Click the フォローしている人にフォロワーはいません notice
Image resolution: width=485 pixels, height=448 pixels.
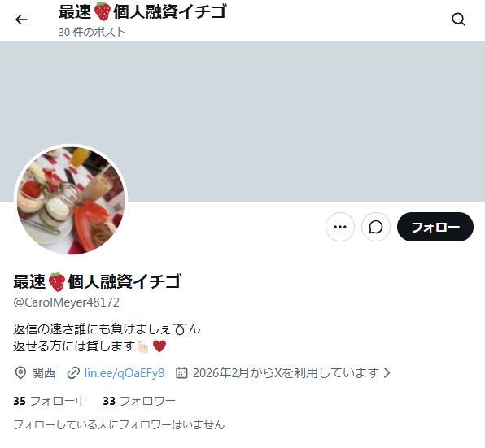click(119, 424)
